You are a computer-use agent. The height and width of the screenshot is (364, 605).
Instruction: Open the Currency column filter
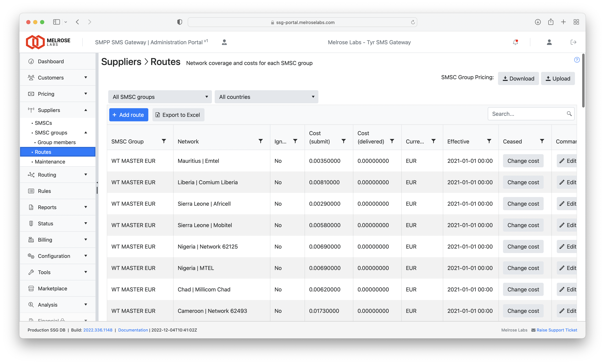click(x=433, y=141)
